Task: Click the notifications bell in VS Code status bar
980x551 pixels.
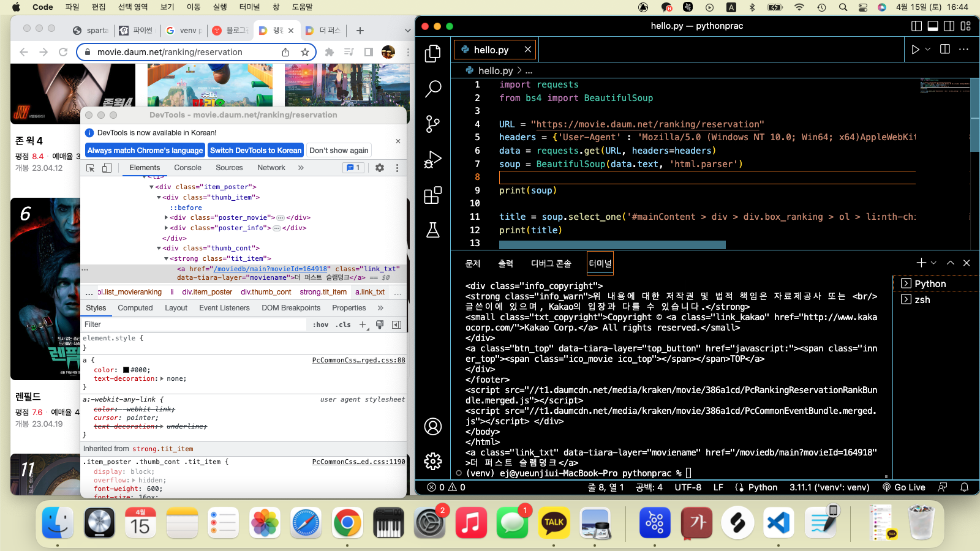Action: 965,487
